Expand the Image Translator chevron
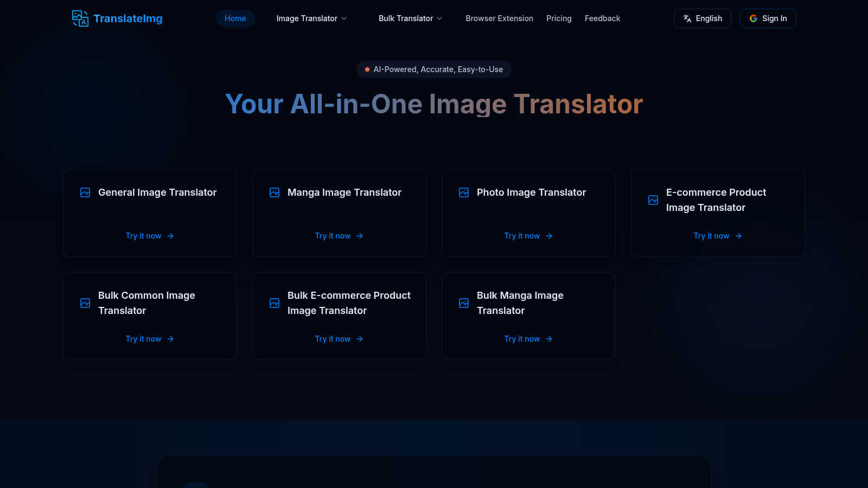The image size is (868, 488). click(344, 18)
